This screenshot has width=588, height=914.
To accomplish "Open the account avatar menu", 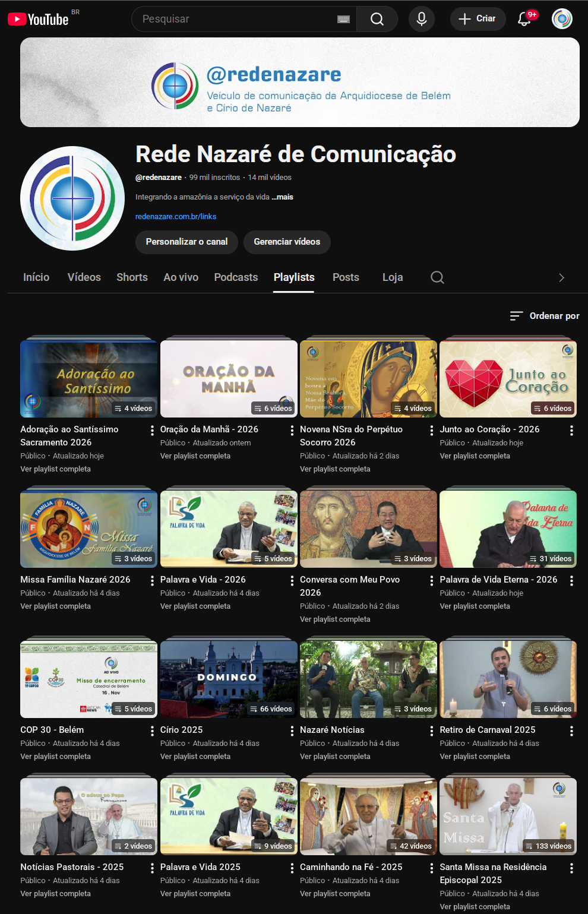I will pyautogui.click(x=561, y=19).
